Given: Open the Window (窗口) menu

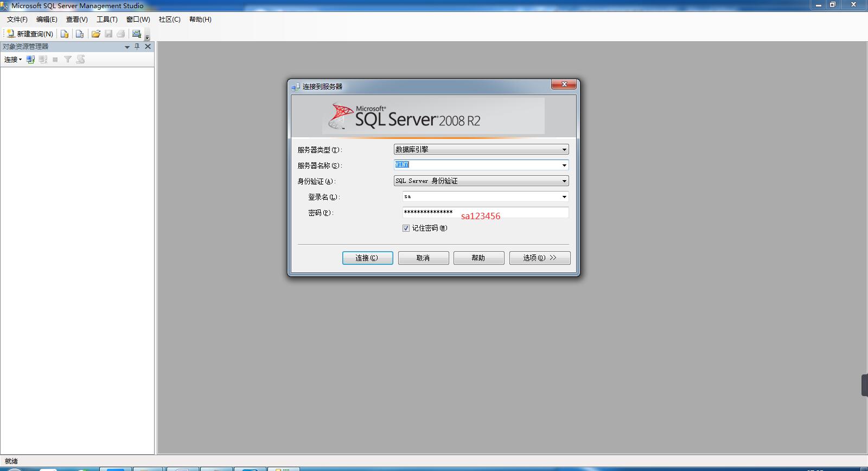Looking at the screenshot, I should point(138,20).
